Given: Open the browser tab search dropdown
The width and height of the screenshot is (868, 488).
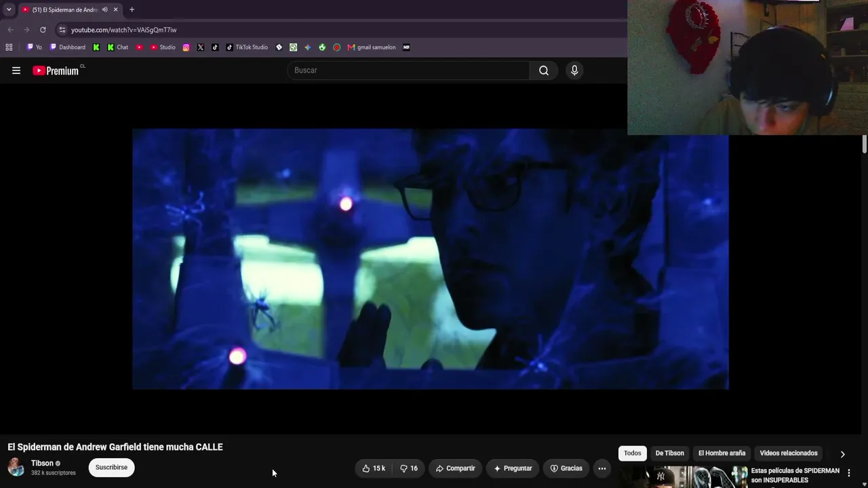Looking at the screenshot, I should (x=9, y=9).
